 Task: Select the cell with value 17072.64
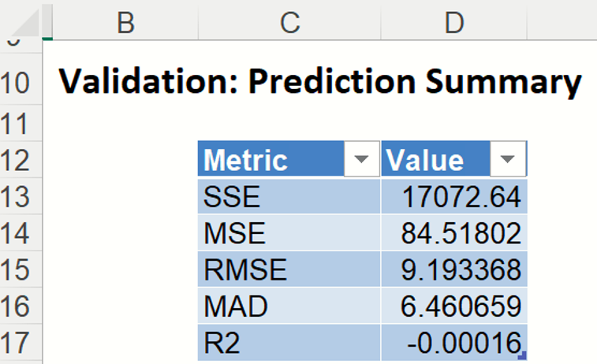(453, 197)
